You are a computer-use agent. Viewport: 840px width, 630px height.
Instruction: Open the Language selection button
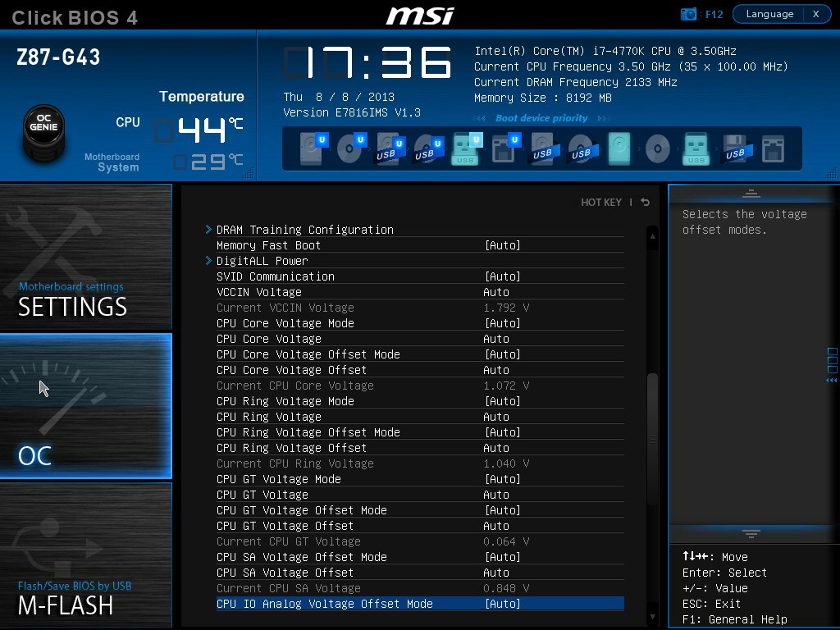click(x=769, y=14)
